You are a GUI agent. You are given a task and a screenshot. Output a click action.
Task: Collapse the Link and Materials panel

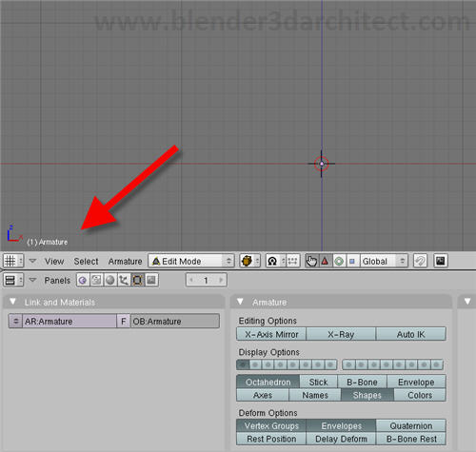[x=12, y=302]
